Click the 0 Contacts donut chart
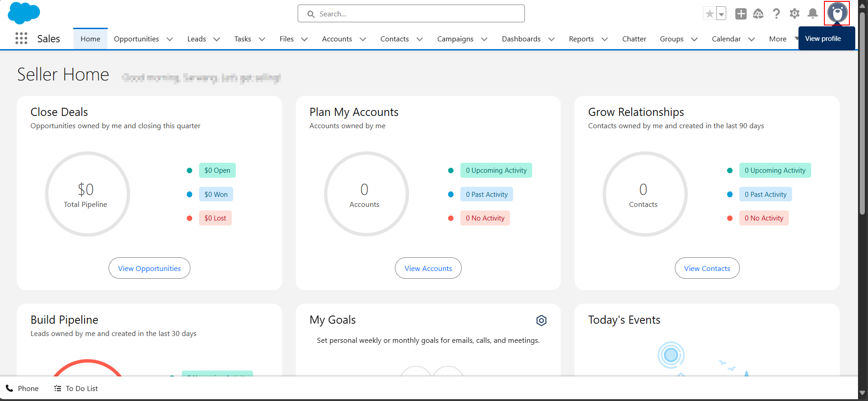Viewport: 868px width, 401px height. click(645, 194)
